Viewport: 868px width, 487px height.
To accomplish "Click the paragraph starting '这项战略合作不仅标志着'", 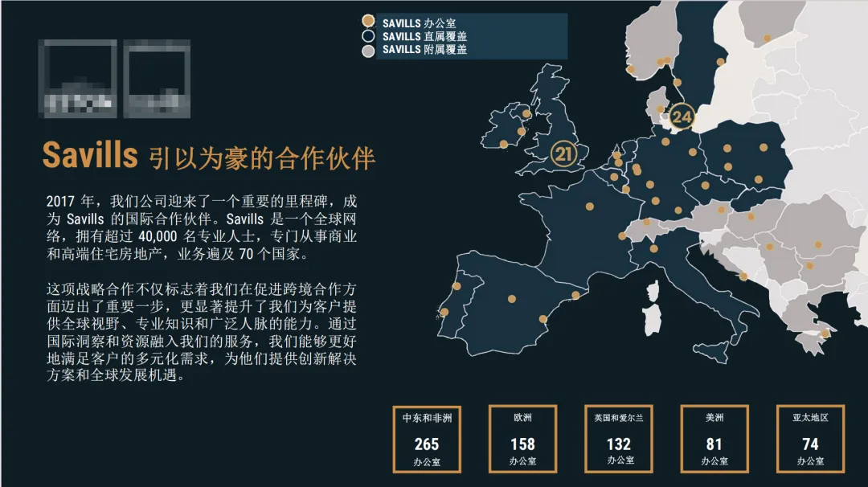I will coord(202,332).
